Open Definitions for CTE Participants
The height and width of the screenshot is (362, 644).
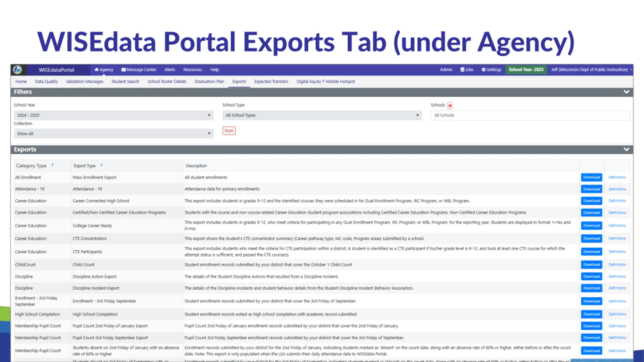pyautogui.click(x=617, y=252)
